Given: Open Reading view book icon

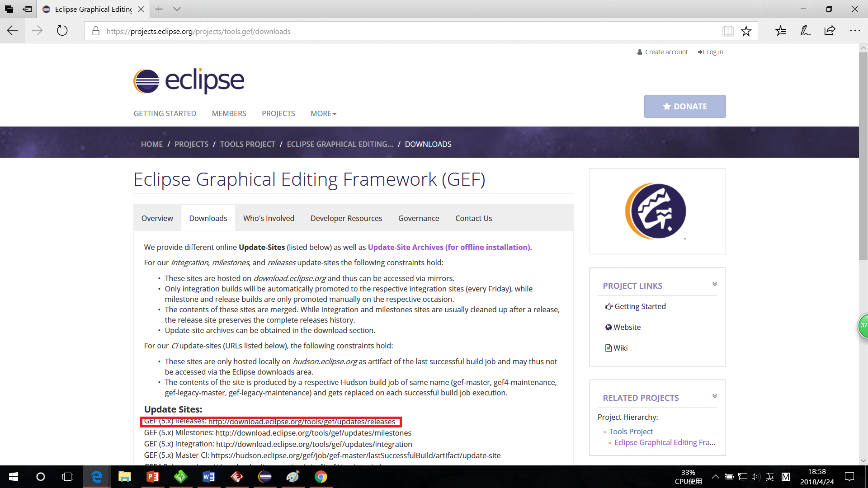Looking at the screenshot, I should point(728,31).
